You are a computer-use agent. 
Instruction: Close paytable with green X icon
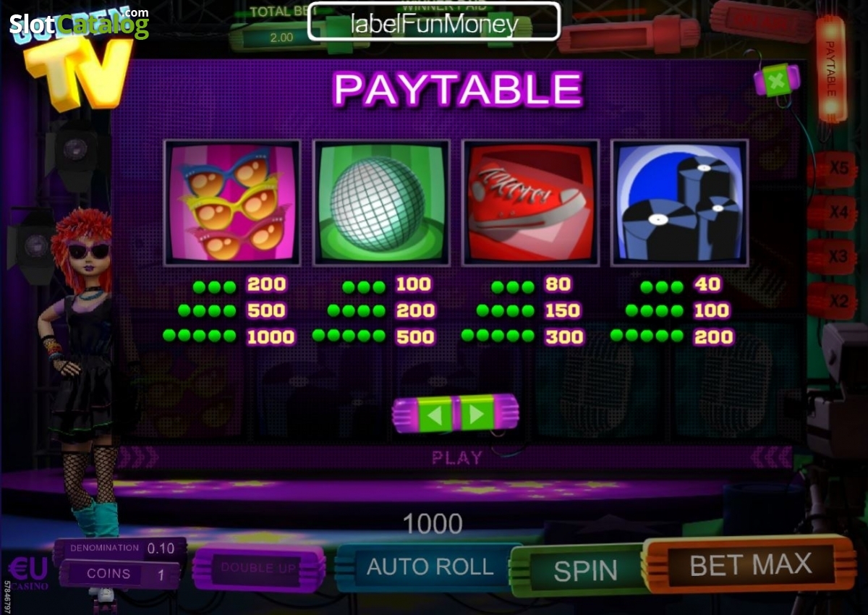pyautogui.click(x=777, y=80)
